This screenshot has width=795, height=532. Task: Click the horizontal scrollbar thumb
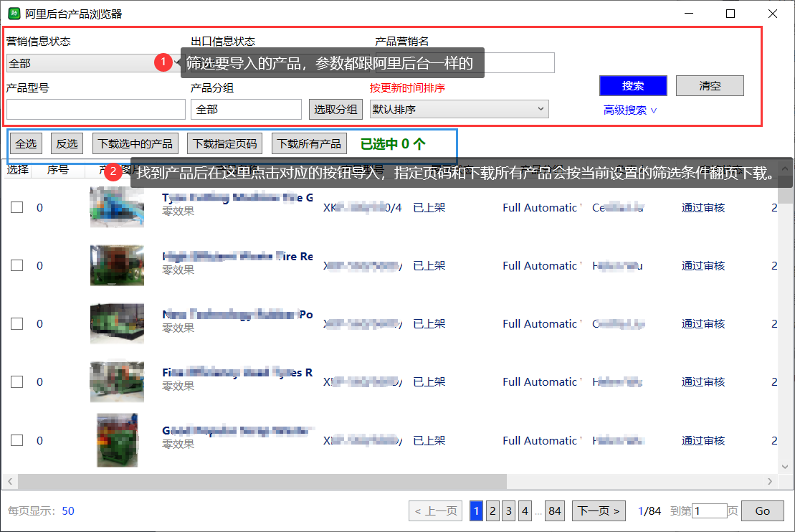tap(262, 481)
